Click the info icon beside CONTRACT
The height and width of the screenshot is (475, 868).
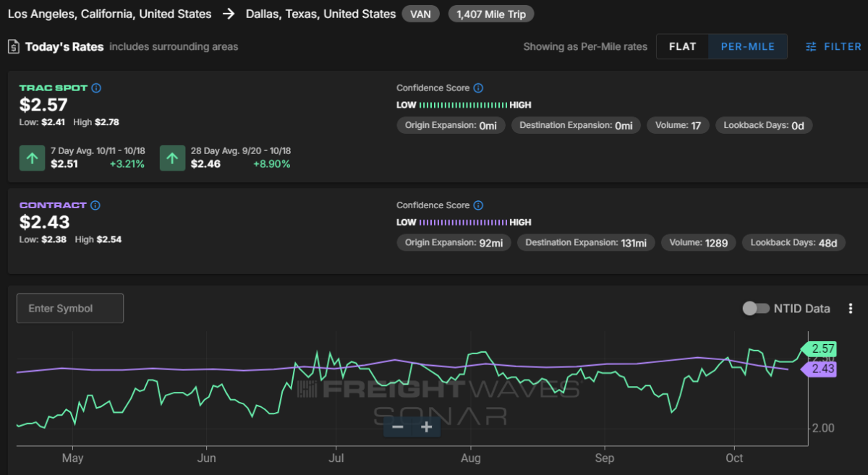(x=95, y=205)
